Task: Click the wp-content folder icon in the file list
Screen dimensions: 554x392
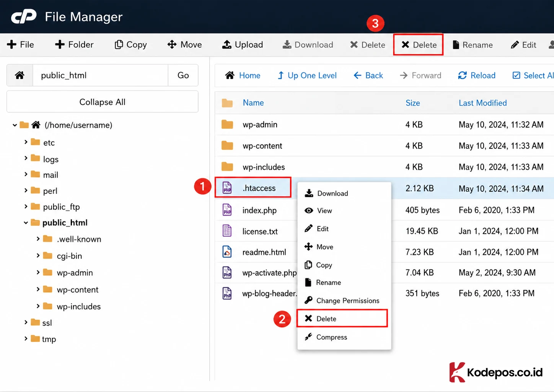Action: [227, 145]
